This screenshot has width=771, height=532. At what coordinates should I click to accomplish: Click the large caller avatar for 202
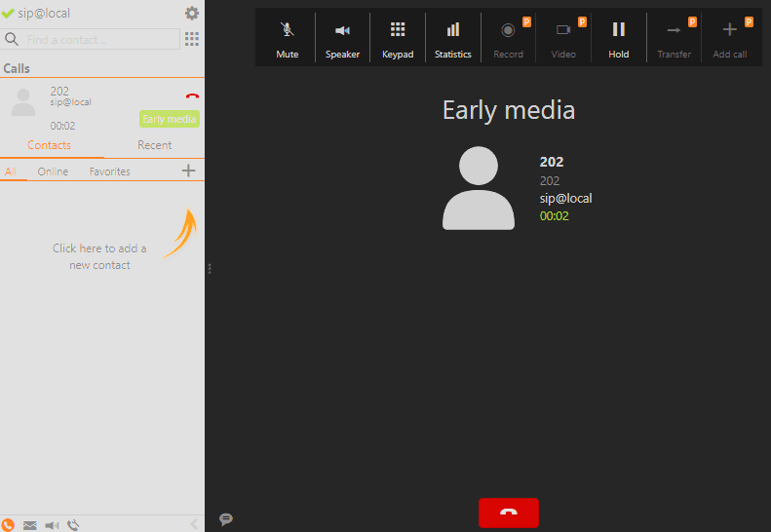pyautogui.click(x=479, y=188)
